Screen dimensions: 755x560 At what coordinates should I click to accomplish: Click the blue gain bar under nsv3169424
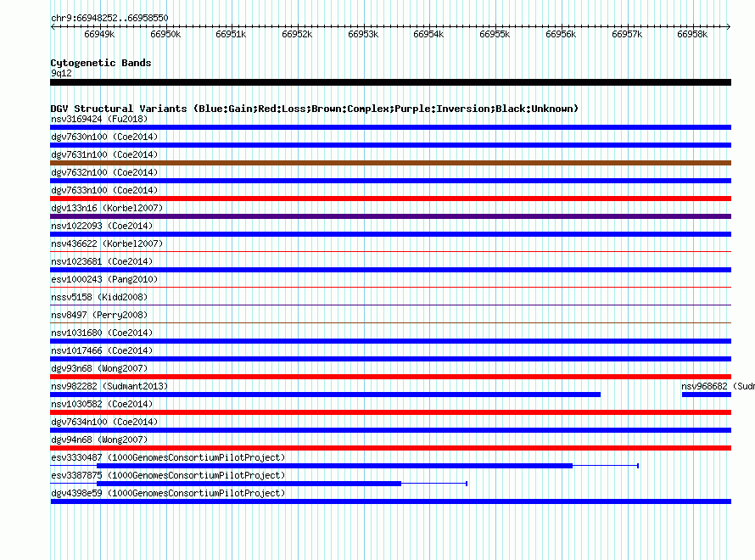(x=390, y=127)
